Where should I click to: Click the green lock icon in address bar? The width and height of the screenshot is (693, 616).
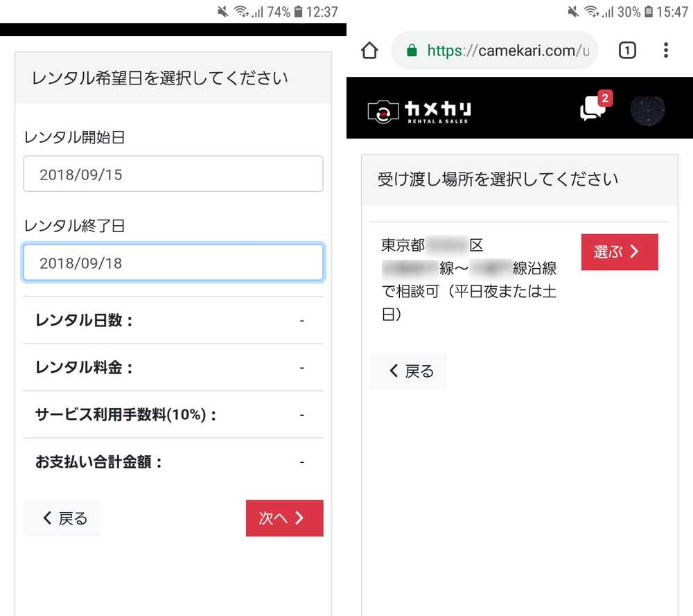pyautogui.click(x=412, y=51)
